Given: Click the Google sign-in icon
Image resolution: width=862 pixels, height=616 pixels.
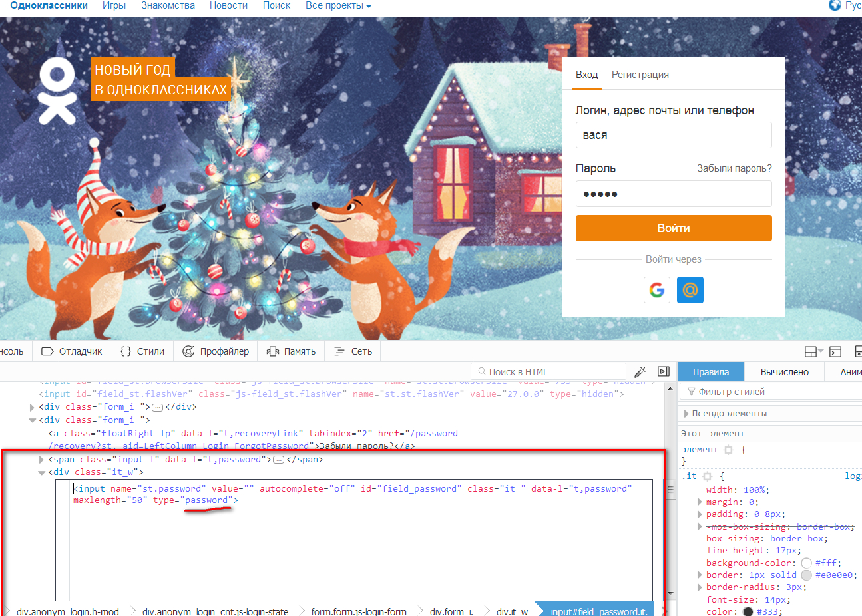Looking at the screenshot, I should 656,290.
